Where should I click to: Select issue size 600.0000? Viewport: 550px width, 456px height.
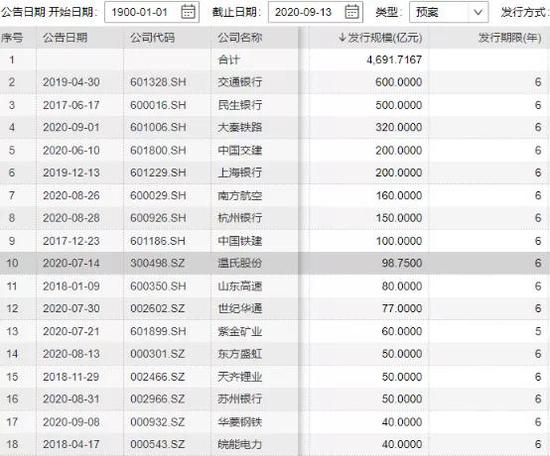(399, 82)
